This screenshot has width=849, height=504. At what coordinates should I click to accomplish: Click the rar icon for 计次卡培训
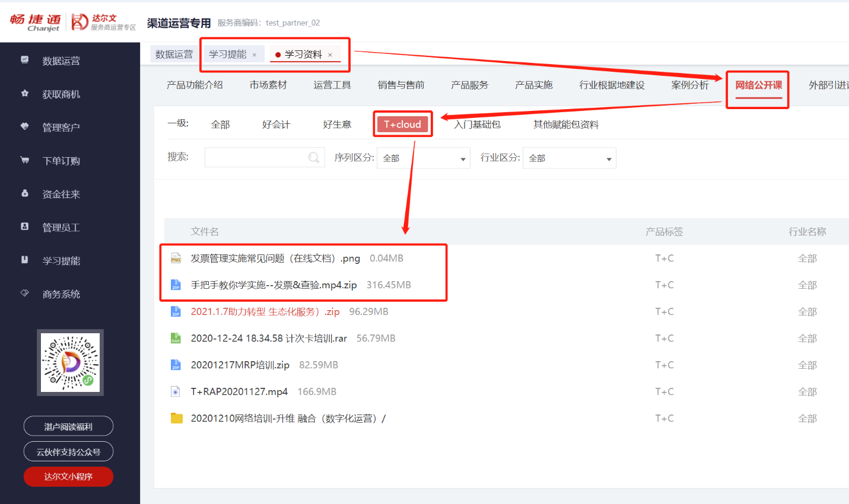(176, 339)
